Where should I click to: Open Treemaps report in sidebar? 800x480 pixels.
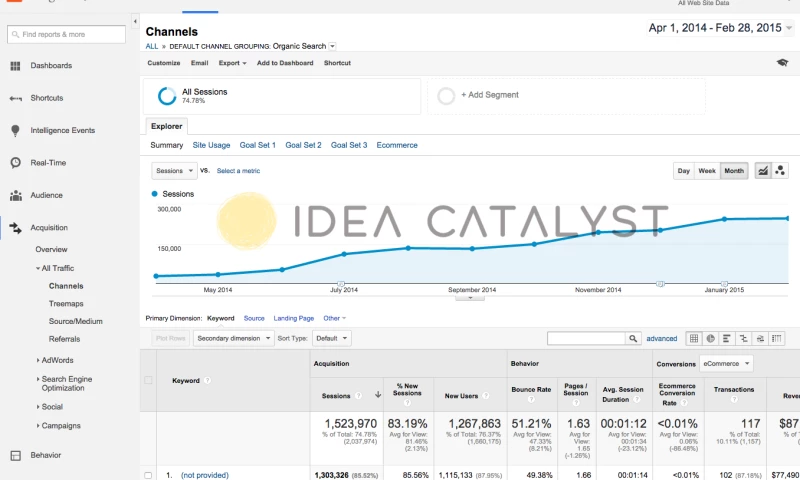click(x=66, y=304)
